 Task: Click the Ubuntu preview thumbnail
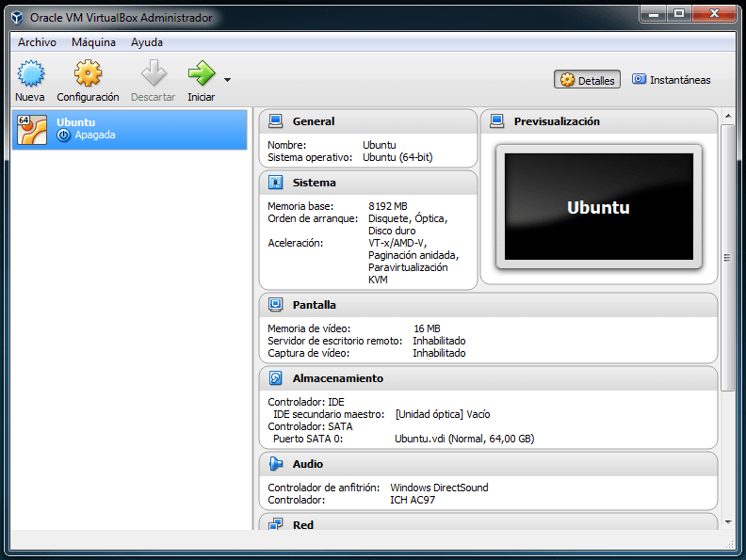(x=598, y=207)
